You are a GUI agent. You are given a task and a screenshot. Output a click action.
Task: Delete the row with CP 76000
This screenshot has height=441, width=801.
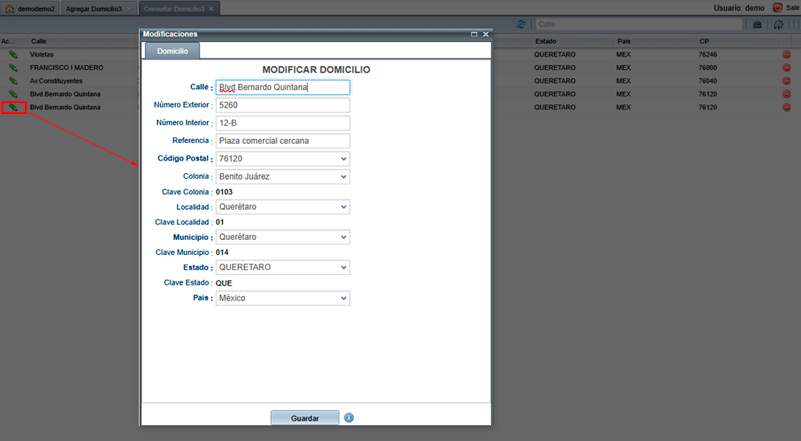pos(787,67)
